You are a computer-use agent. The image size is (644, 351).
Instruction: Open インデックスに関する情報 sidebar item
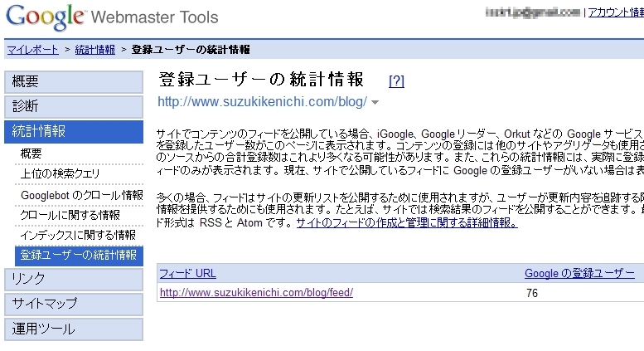(78, 235)
